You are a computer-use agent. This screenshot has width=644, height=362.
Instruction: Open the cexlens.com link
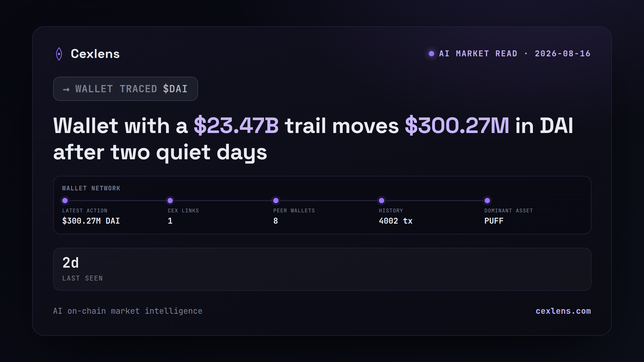point(563,311)
